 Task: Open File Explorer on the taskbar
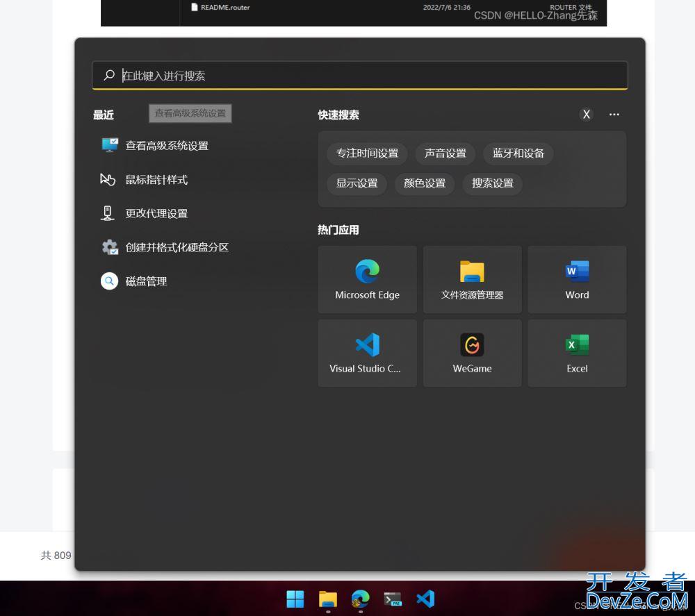click(x=328, y=599)
